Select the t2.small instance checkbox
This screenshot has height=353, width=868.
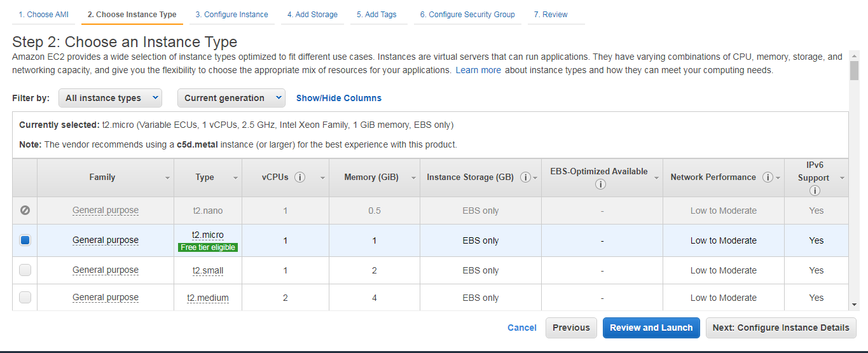(x=25, y=270)
